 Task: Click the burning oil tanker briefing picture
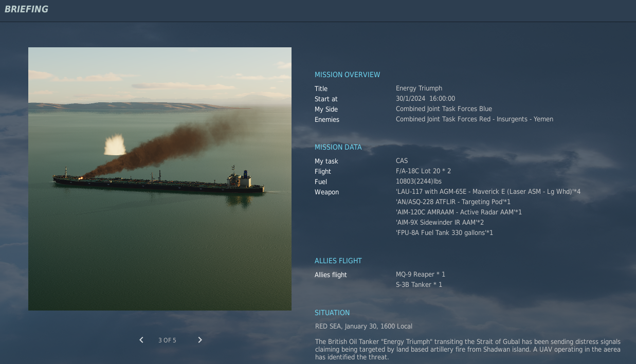point(159,178)
